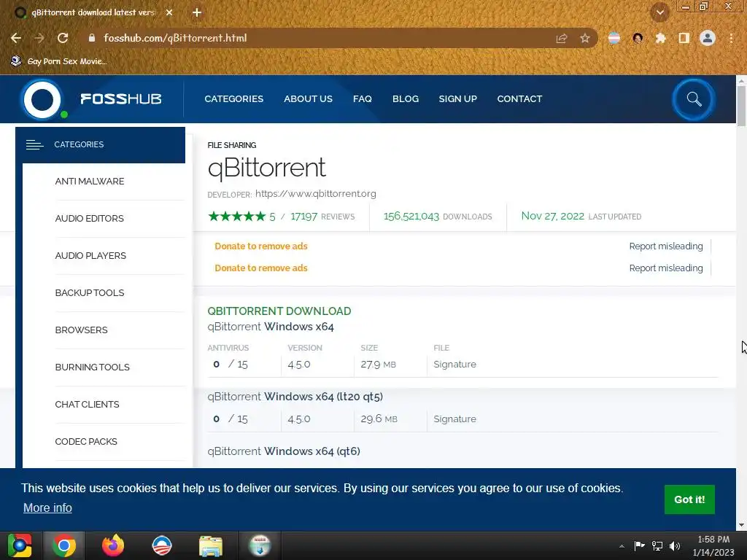Open CATEGORIES in top navigation

pyautogui.click(x=234, y=99)
